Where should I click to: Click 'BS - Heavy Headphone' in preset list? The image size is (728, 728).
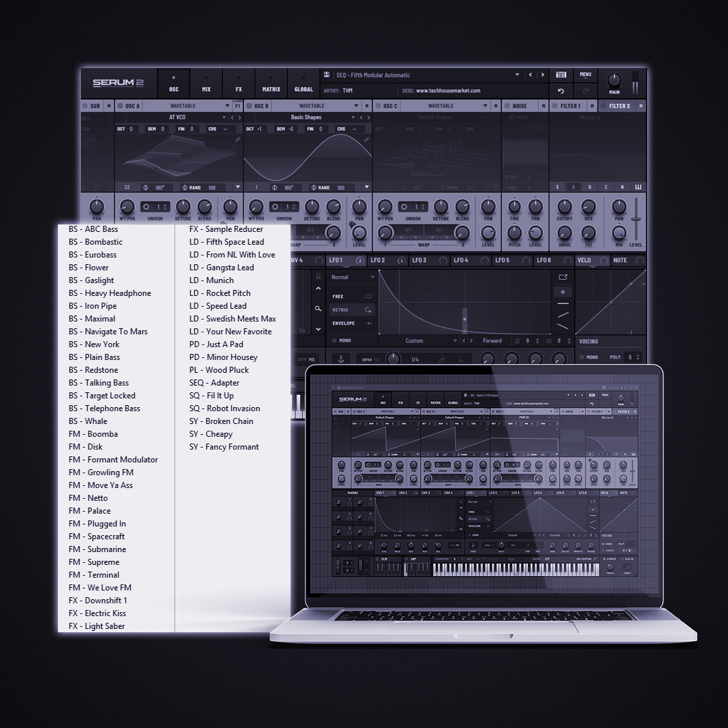[110, 293]
